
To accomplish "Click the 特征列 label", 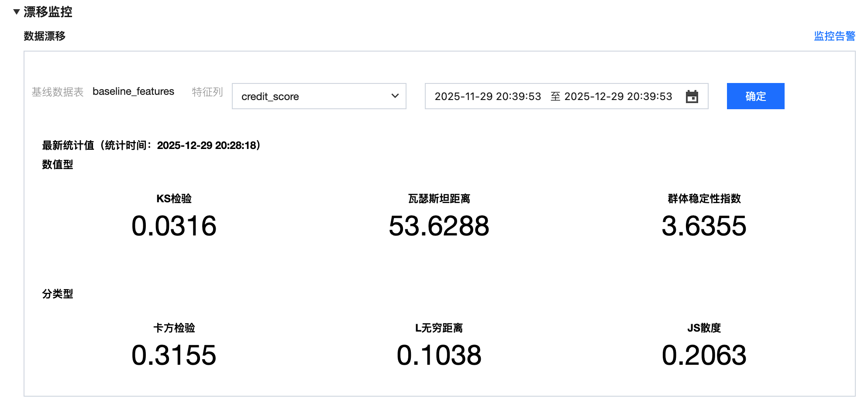I will [x=207, y=92].
